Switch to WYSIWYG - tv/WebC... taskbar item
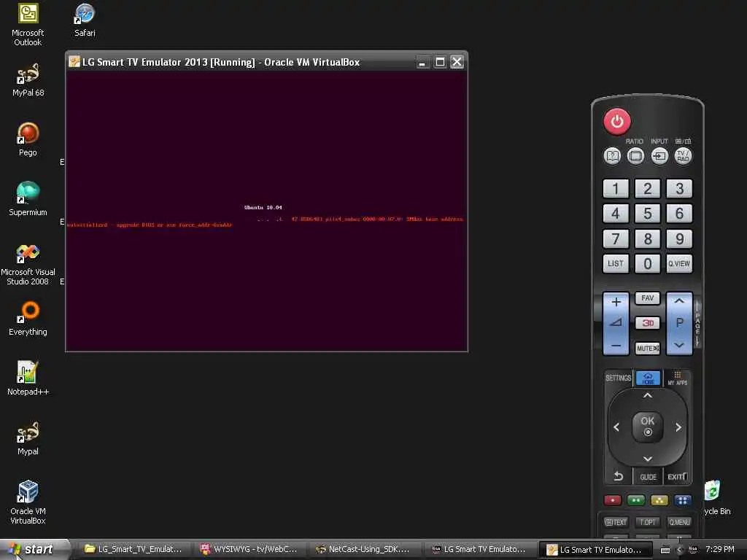 [x=249, y=550]
